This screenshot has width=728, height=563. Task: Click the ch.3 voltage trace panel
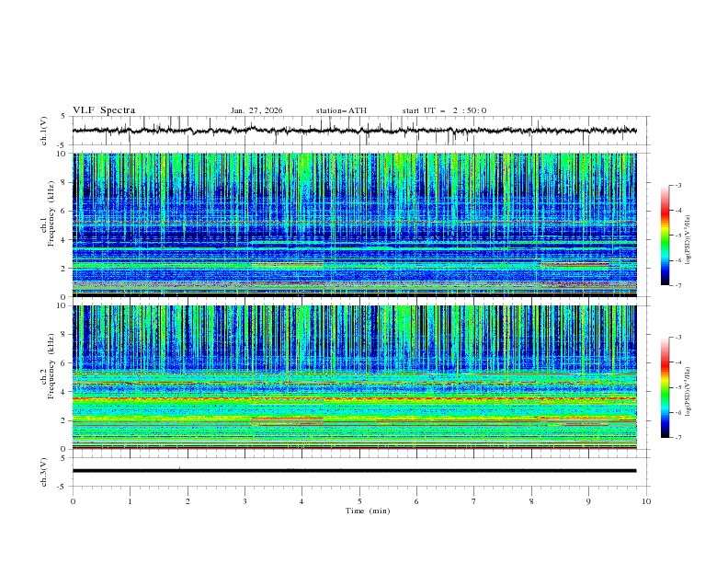[x=360, y=472]
